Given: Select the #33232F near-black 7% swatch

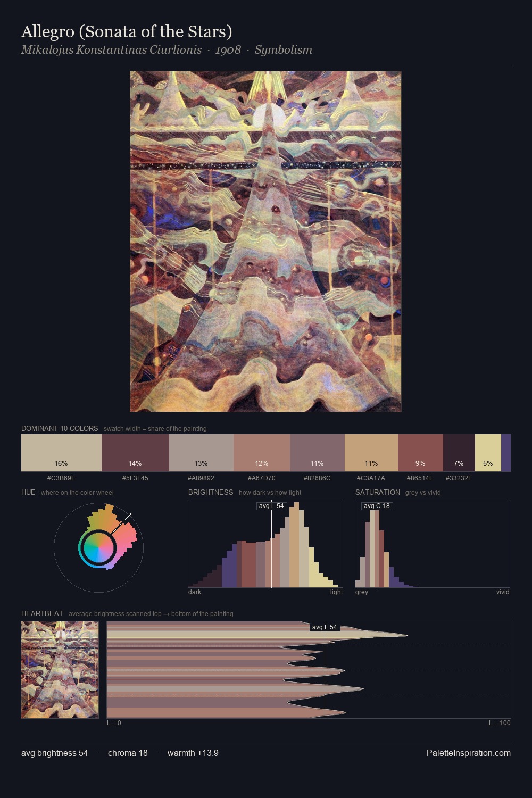Looking at the screenshot, I should tap(459, 453).
